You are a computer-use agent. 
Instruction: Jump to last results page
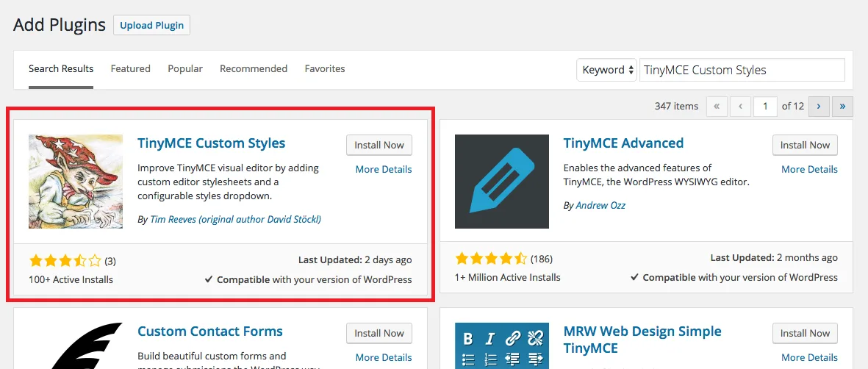click(842, 106)
